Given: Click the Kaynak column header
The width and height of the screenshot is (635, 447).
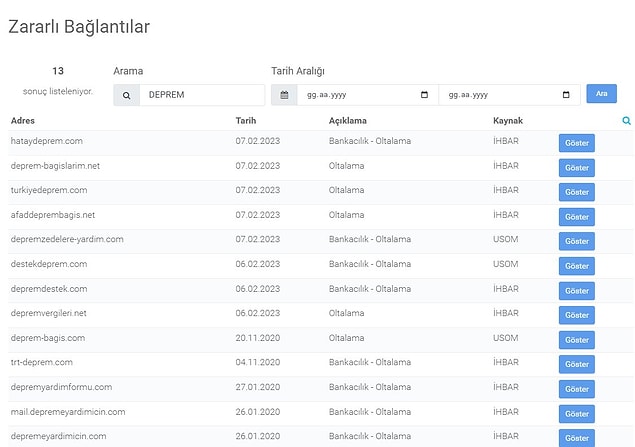Looking at the screenshot, I should coord(508,121).
